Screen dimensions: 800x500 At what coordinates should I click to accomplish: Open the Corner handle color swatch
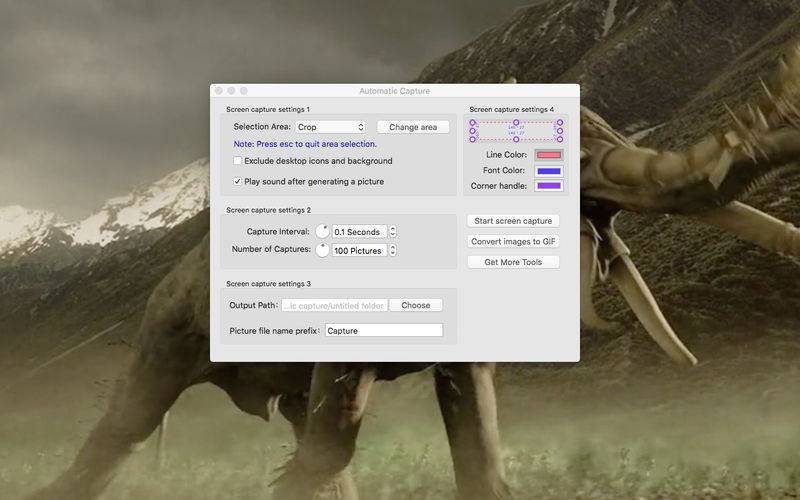(x=549, y=186)
